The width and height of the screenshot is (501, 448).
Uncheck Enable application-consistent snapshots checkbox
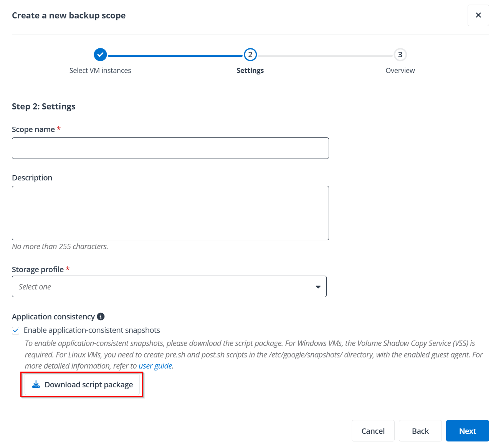tap(16, 331)
